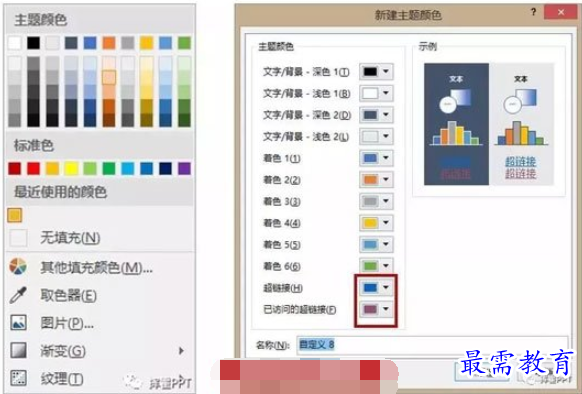The image size is (582, 394).
Task: Select the Texture fill icon
Action: pyautogui.click(x=18, y=378)
